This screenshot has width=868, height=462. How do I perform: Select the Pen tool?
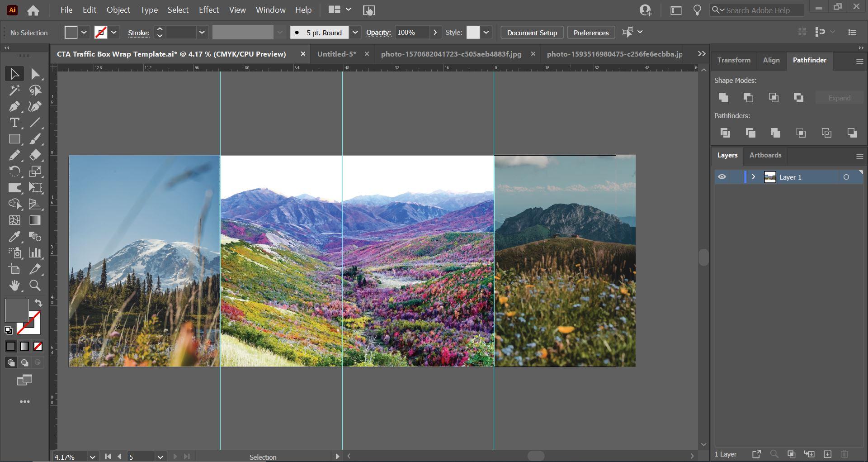coord(14,106)
